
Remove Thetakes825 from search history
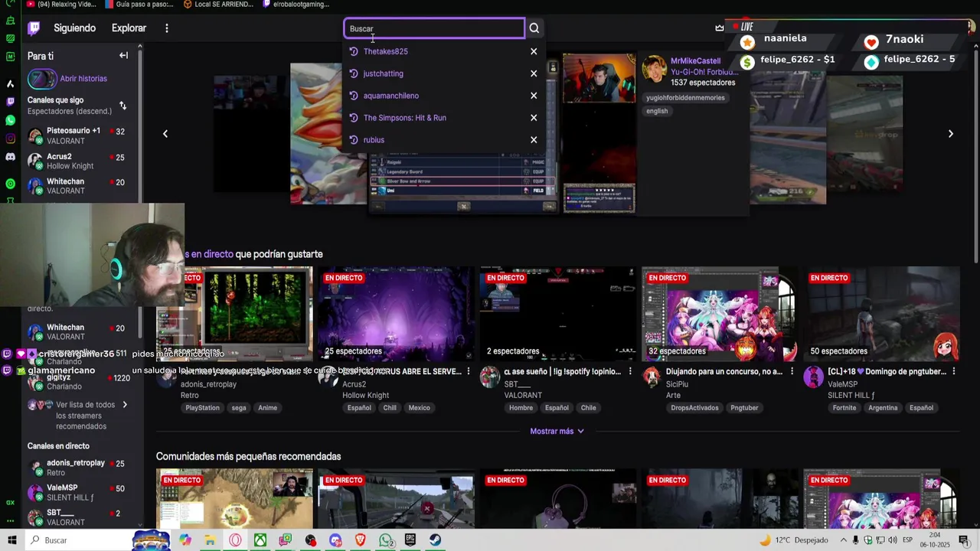coord(534,51)
